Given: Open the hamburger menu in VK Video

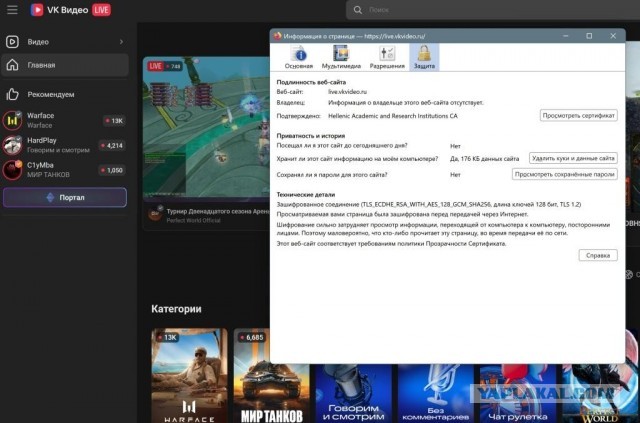Looking at the screenshot, I should pos(12,9).
